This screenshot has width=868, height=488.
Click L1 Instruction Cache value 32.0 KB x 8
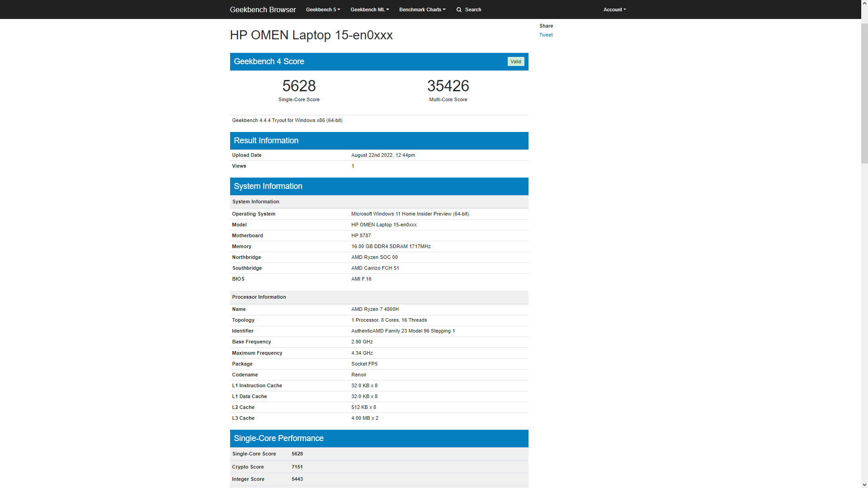364,385
